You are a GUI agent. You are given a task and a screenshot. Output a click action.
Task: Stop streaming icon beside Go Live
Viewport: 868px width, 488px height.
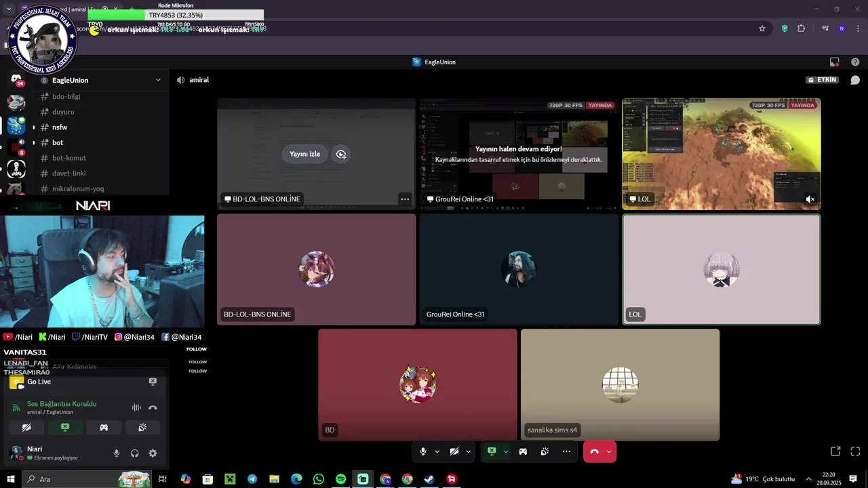[x=153, y=382]
